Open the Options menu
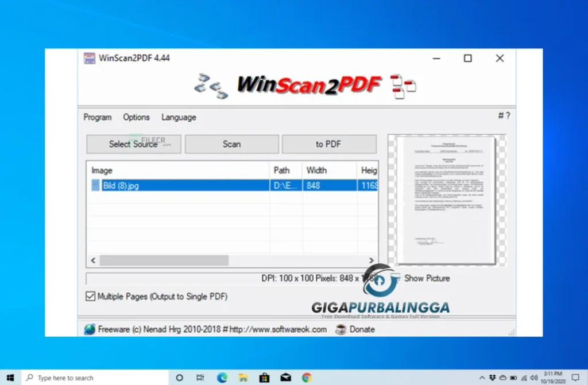This screenshot has width=588, height=385. [x=136, y=117]
